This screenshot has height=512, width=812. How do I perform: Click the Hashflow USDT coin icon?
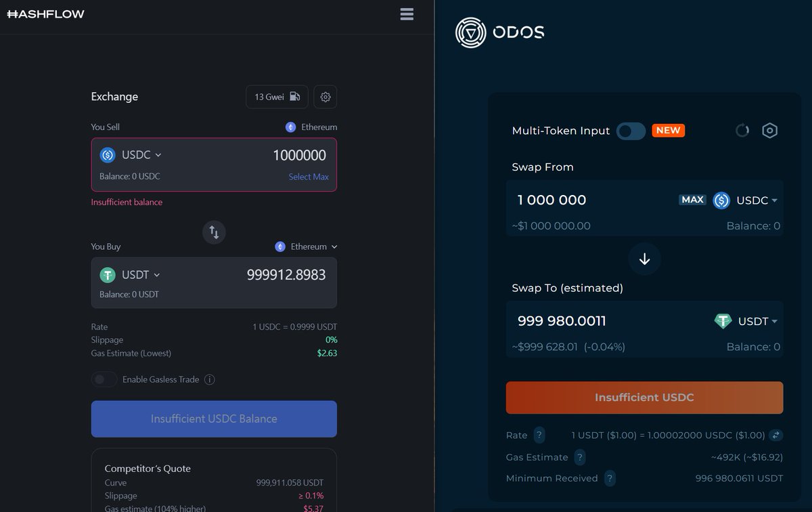click(108, 275)
